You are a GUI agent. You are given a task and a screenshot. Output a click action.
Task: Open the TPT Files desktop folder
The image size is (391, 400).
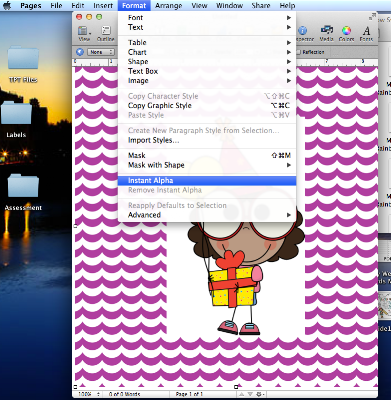pos(23,64)
